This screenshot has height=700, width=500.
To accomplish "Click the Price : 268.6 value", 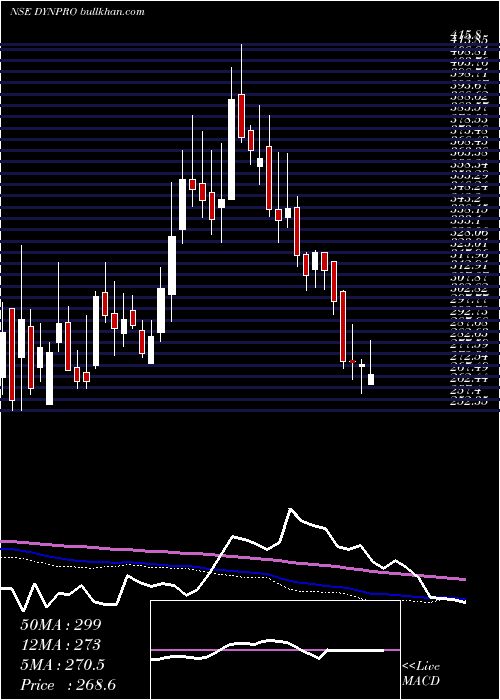I will [x=68, y=685].
